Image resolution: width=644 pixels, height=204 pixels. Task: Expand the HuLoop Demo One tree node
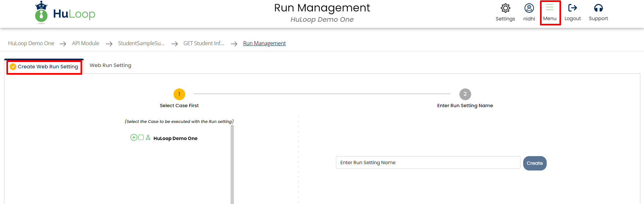[x=134, y=137]
